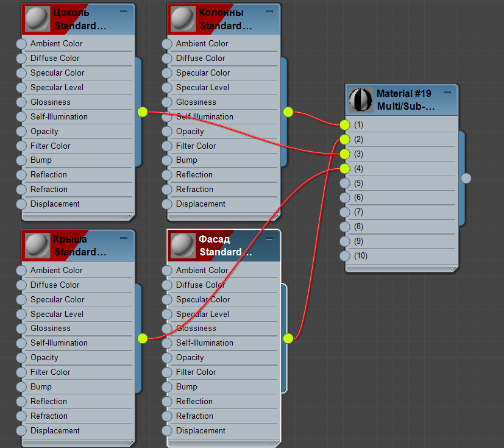Click Specular Color label in Цоколь node
Image resolution: width=504 pixels, height=448 pixels.
point(57,73)
